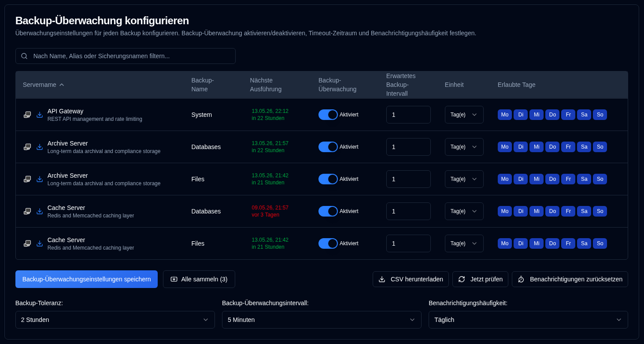Click the sort arrow next to Servername

[x=62, y=85]
